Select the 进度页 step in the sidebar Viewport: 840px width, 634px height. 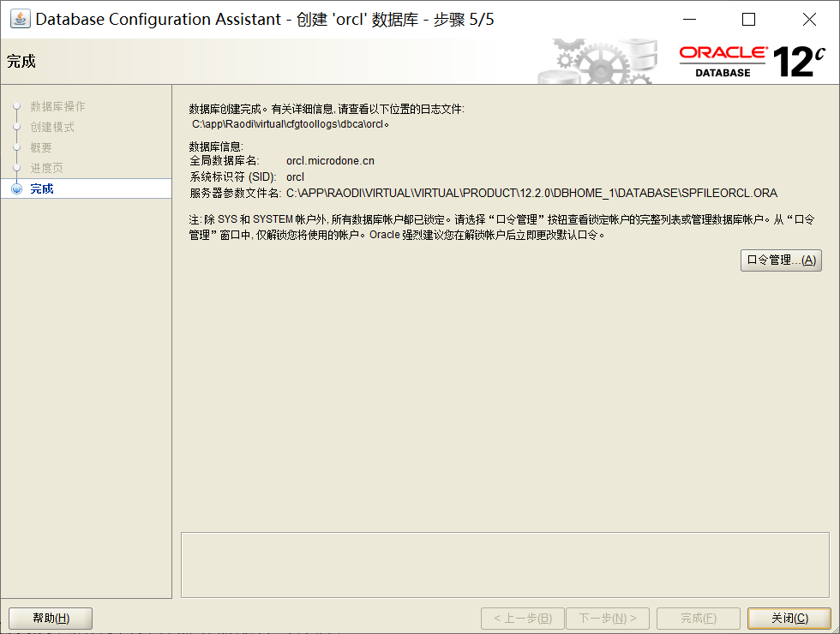pos(46,168)
